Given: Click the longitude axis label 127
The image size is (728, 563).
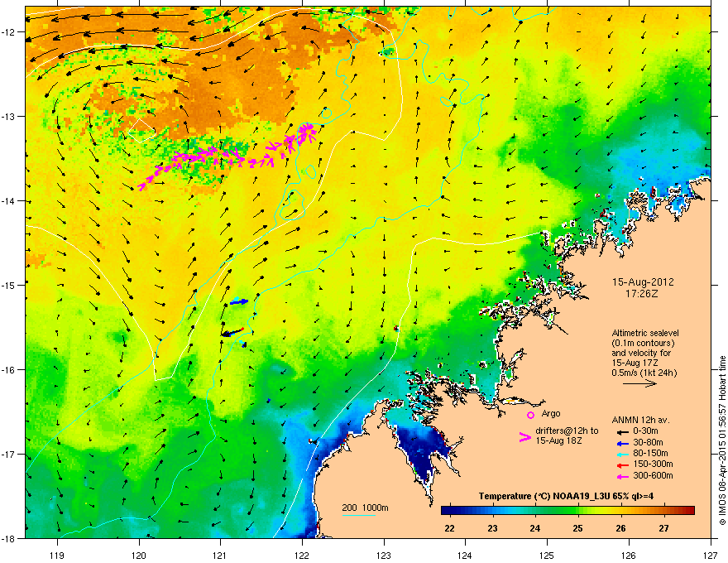Looking at the screenshot, I should pyautogui.click(x=711, y=555).
